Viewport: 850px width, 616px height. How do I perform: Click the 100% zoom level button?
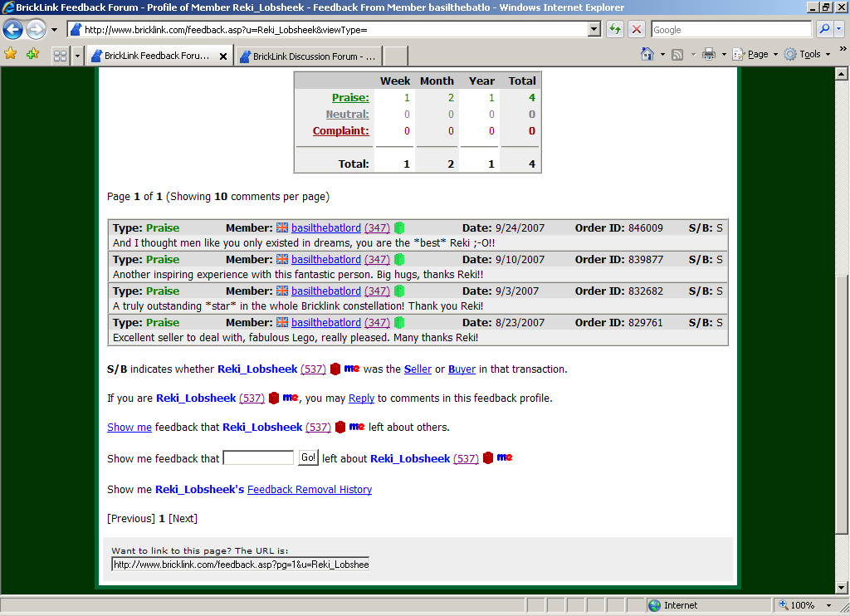coord(798,605)
